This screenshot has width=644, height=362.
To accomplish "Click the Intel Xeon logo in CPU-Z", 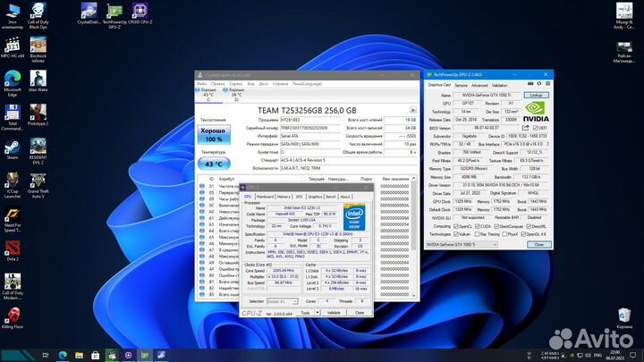I will point(354,216).
